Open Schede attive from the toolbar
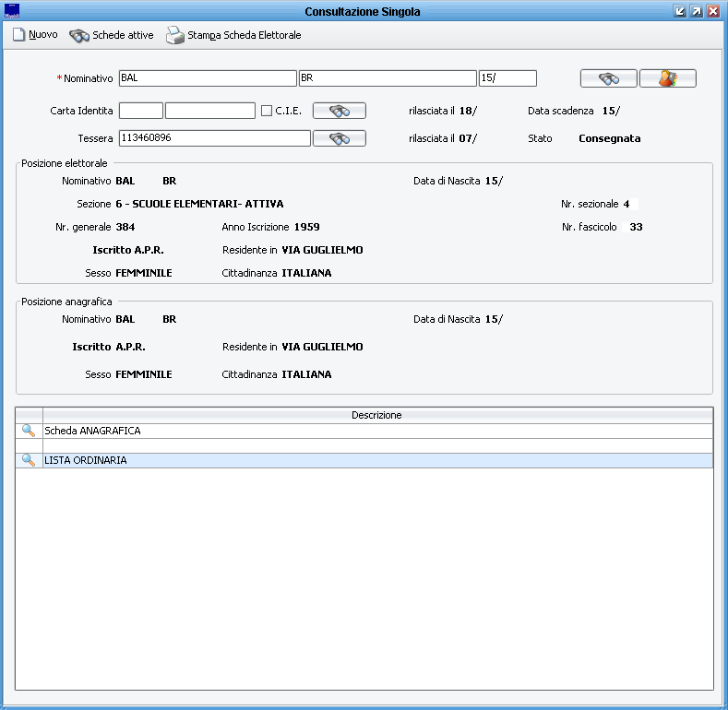The image size is (728, 710). (112, 35)
